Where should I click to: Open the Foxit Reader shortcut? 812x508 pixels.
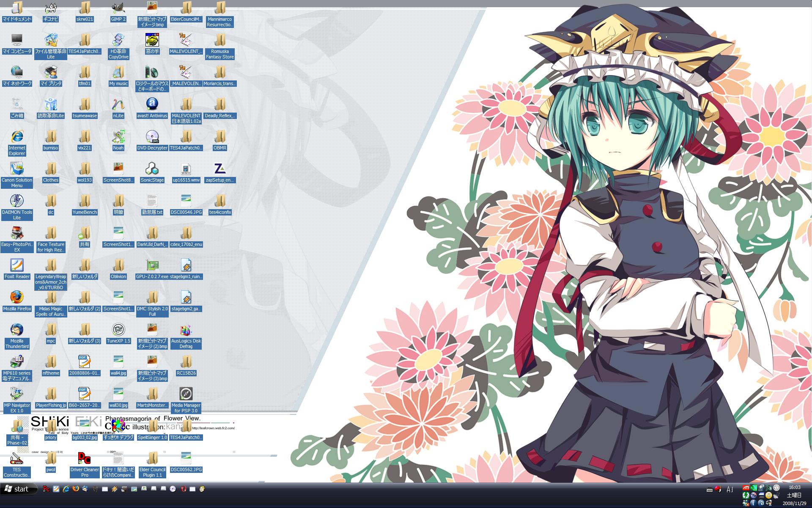[x=17, y=269]
